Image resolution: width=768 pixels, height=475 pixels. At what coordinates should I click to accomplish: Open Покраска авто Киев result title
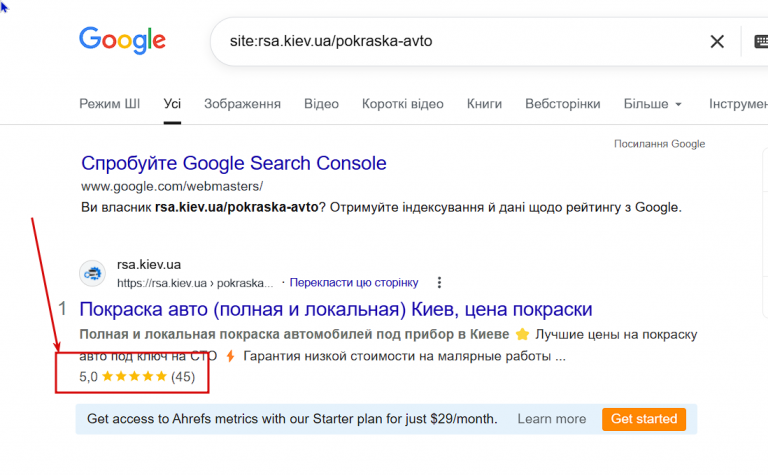click(336, 309)
